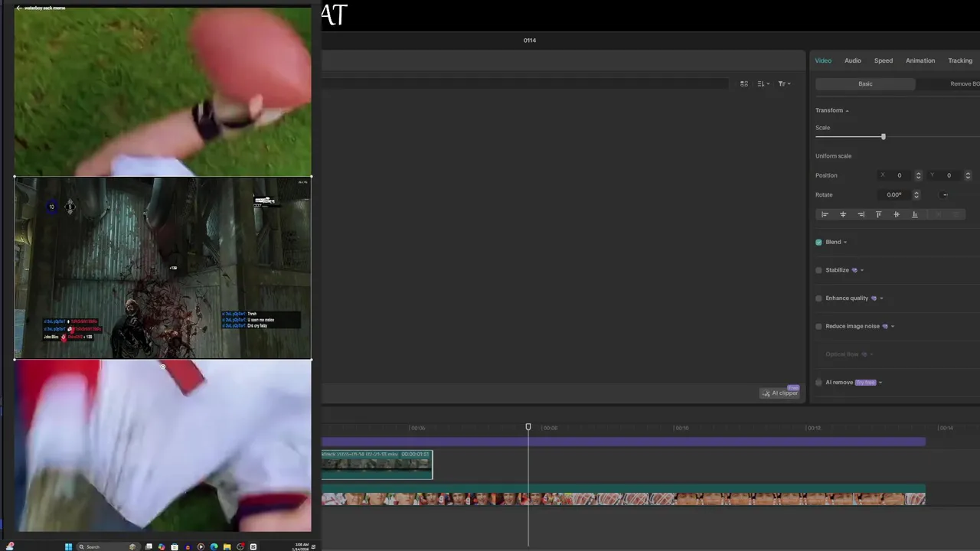The width and height of the screenshot is (980, 551).
Task: Click the '0114' project title
Action: coord(530,41)
